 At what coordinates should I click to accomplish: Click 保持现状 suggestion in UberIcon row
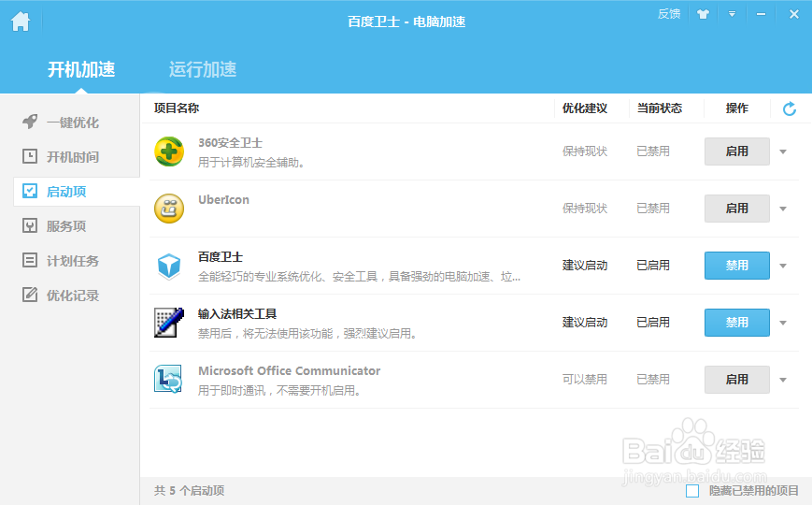tap(585, 209)
